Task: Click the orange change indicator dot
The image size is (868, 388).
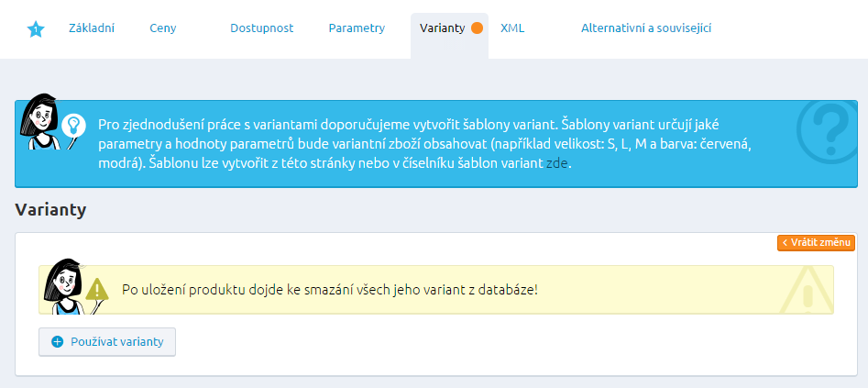Action: [x=477, y=28]
